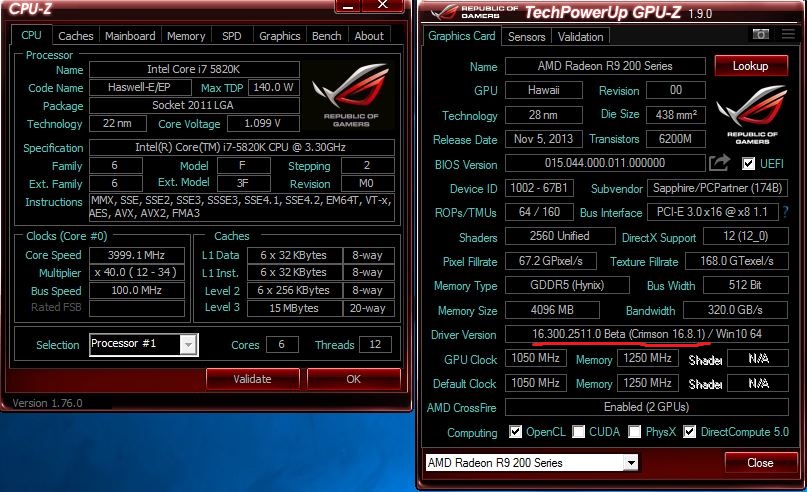Switch to the Sensors tab in GPU-Z
This screenshot has height=492, width=807.
pyautogui.click(x=527, y=37)
